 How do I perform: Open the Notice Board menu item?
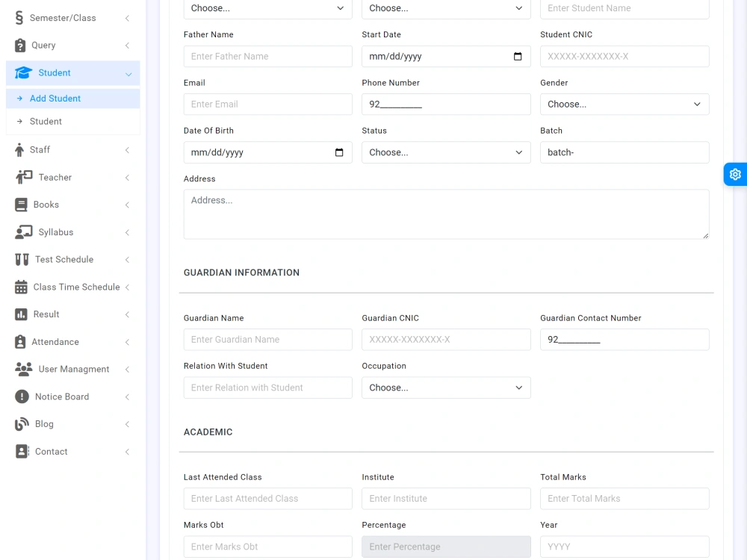pyautogui.click(x=73, y=396)
